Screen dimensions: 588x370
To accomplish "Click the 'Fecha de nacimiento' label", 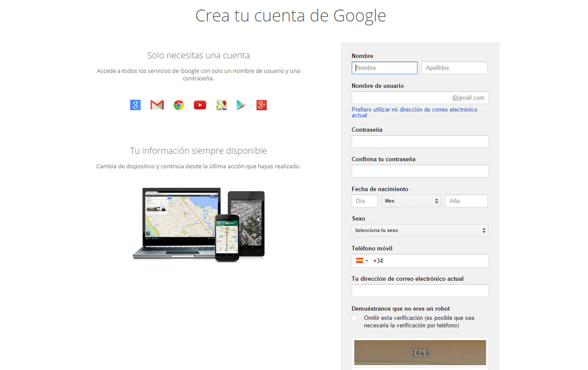I will (380, 189).
